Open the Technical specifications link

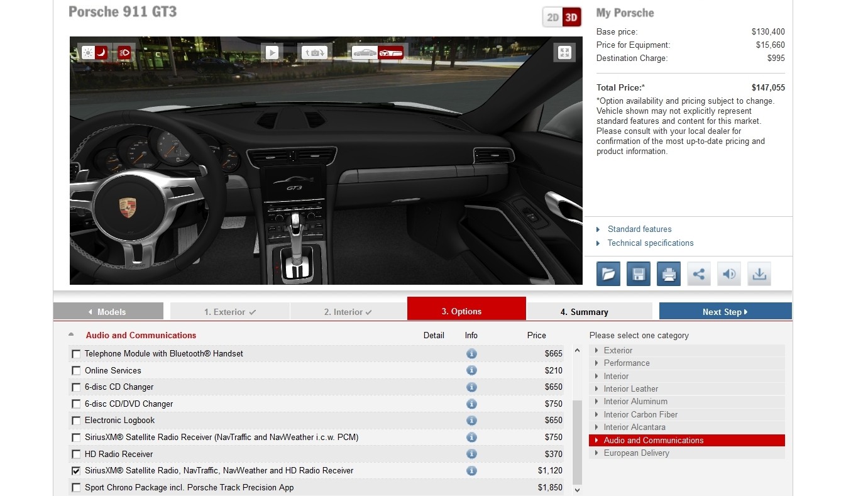[x=651, y=243]
